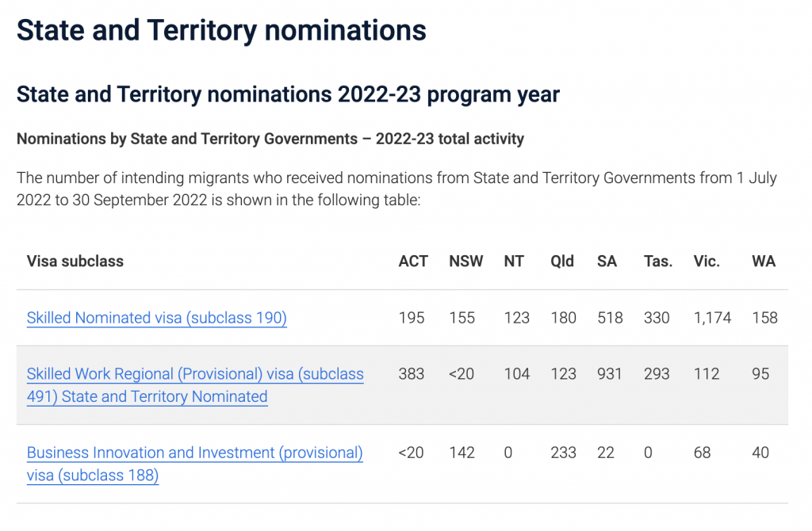This screenshot has height=531, width=812.
Task: Click the 233 value in the Qld column
Action: (564, 453)
